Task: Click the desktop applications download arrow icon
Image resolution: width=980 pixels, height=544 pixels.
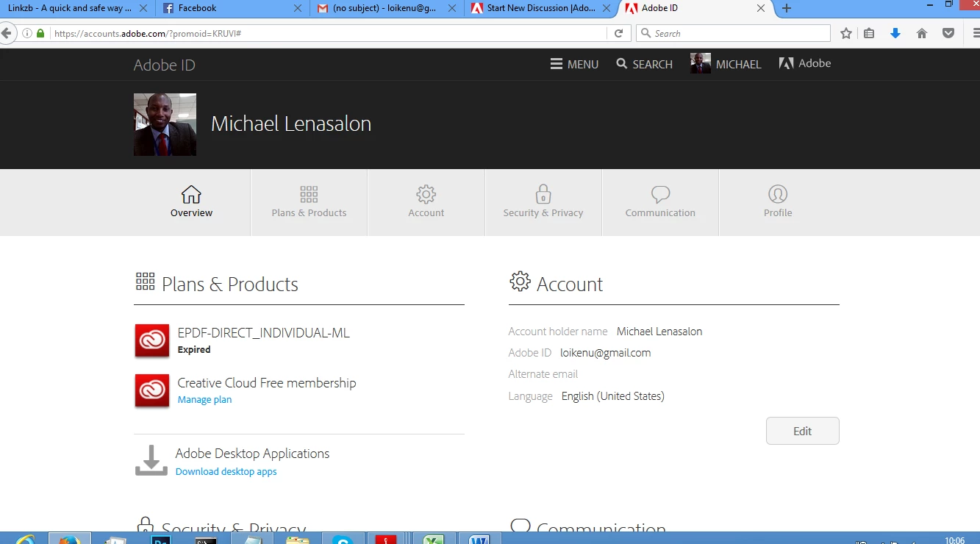Action: coord(151,460)
